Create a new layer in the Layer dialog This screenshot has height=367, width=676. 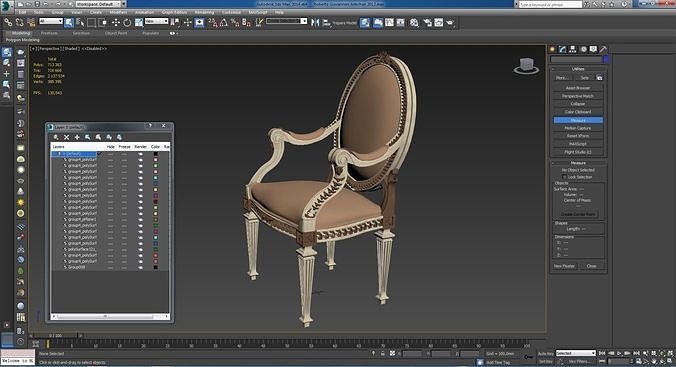(56, 137)
